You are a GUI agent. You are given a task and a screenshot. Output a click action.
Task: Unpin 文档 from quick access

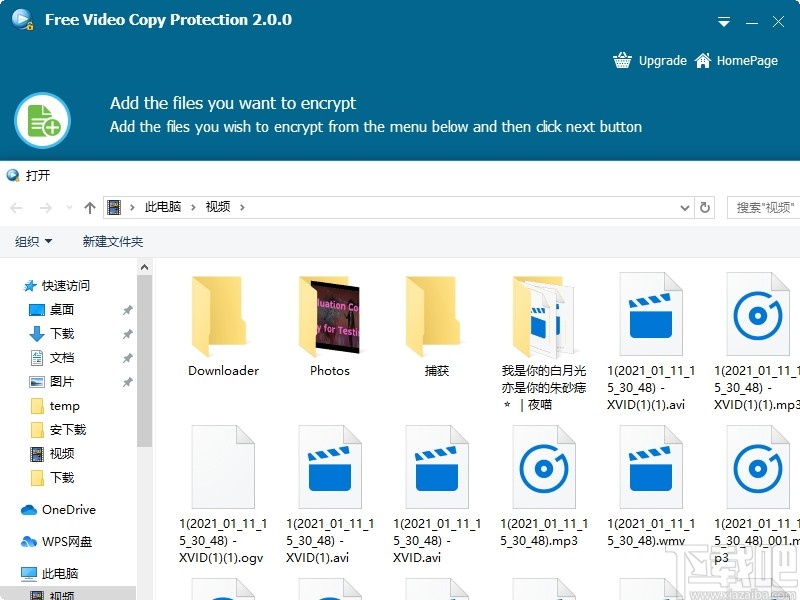pyautogui.click(x=128, y=358)
